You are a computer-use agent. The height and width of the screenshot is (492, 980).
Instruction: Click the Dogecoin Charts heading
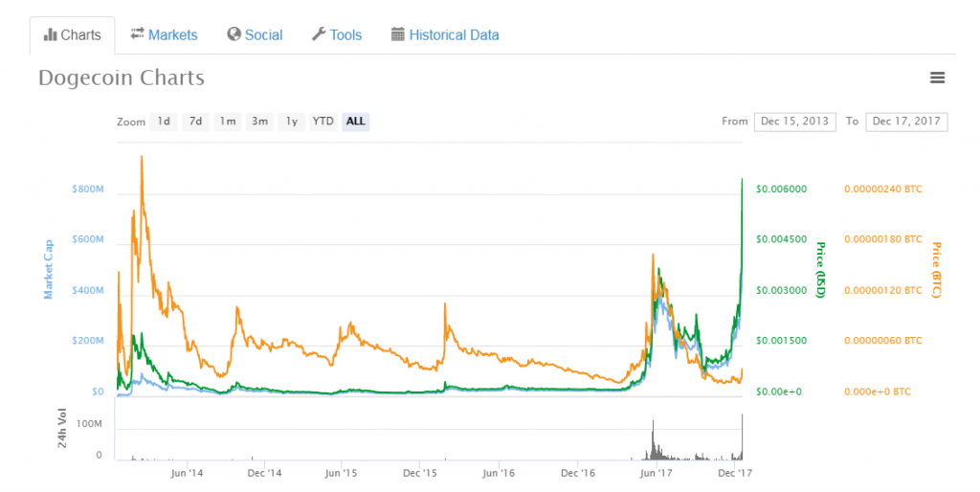tap(122, 78)
